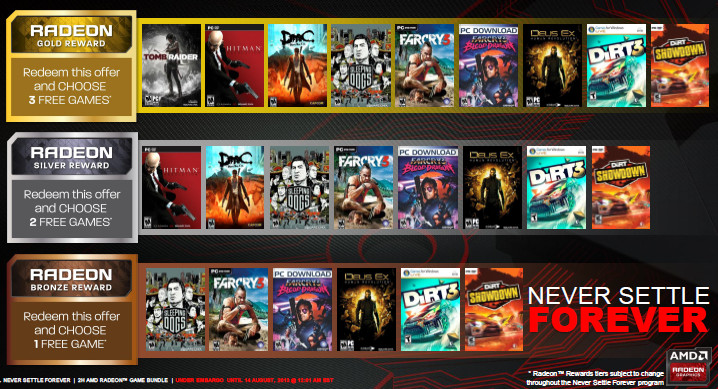Select DiRT 3 cover in Bronze row

coord(430,310)
